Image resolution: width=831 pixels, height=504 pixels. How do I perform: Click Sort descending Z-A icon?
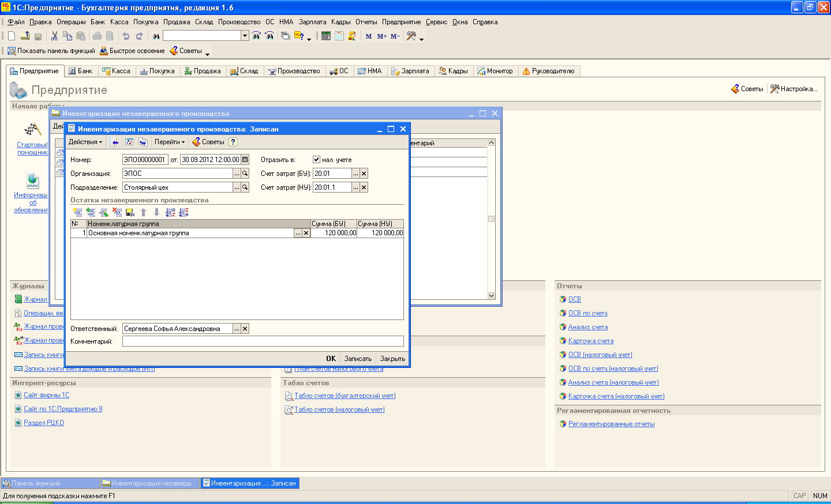(x=184, y=212)
